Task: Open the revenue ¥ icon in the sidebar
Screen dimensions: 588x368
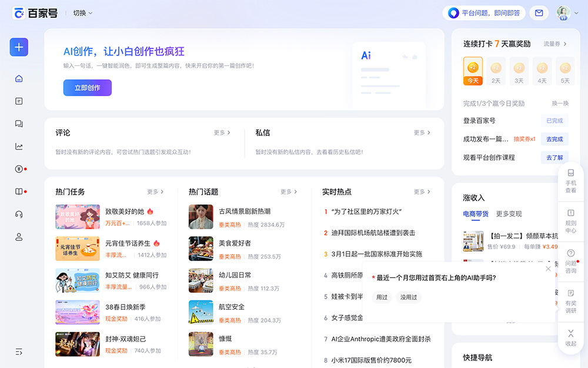Action: click(x=18, y=168)
